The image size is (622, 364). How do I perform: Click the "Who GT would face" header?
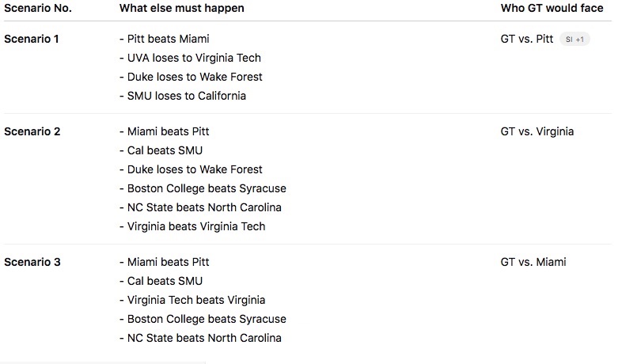click(552, 8)
